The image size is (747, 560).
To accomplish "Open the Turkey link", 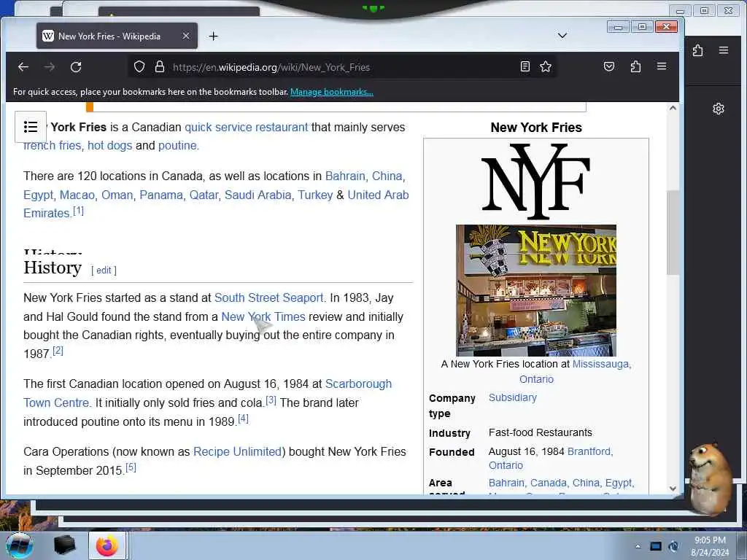I will [315, 195].
